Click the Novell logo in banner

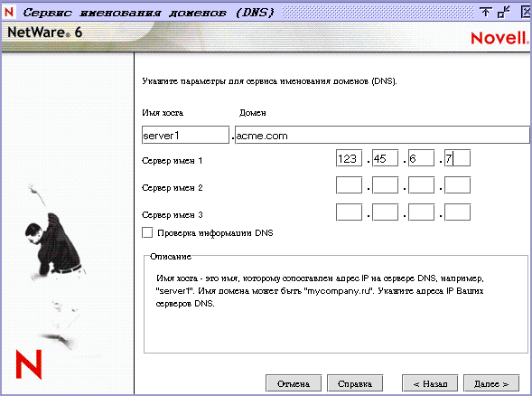[x=499, y=38]
